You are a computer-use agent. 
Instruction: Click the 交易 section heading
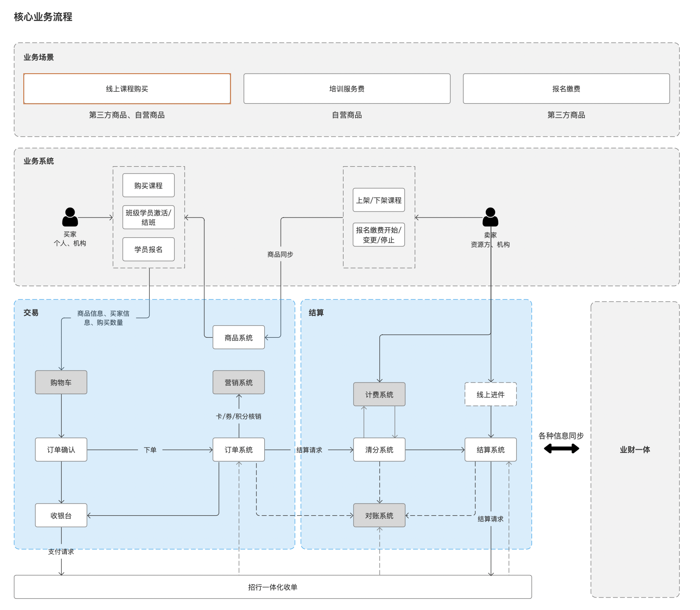pyautogui.click(x=31, y=313)
